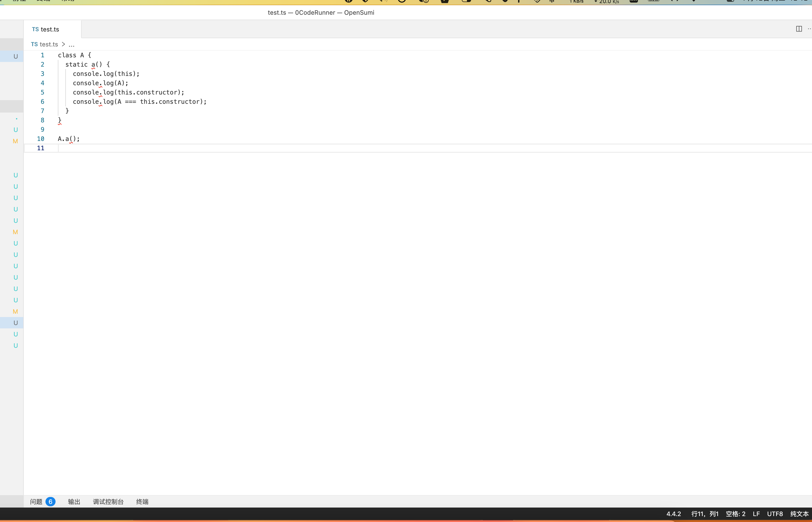Click the TS icon on test.ts tab
This screenshot has width=812, height=522.
pyautogui.click(x=35, y=29)
